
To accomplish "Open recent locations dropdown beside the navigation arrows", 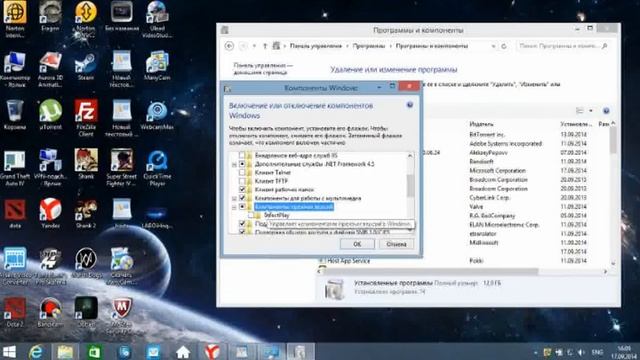I will coord(254,46).
